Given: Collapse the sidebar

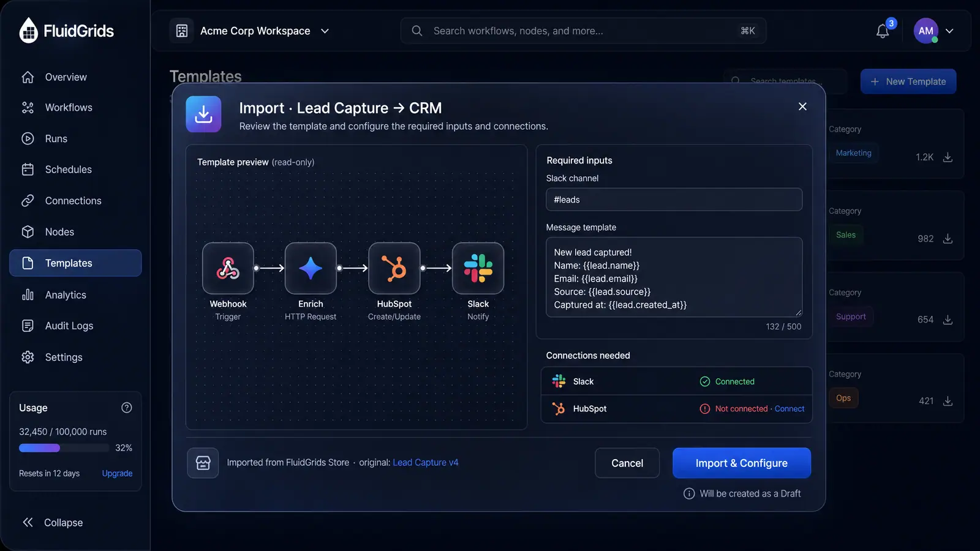Looking at the screenshot, I should [53, 523].
